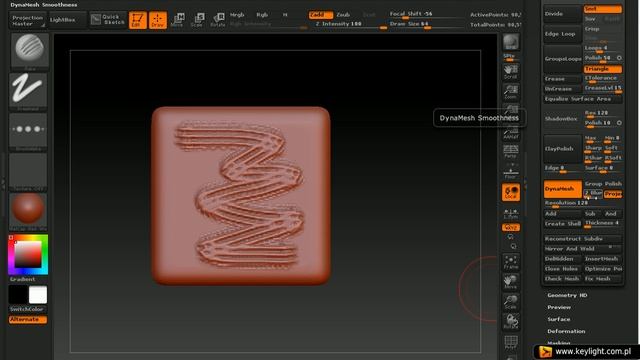Toggle the Triangle option

click(603, 69)
